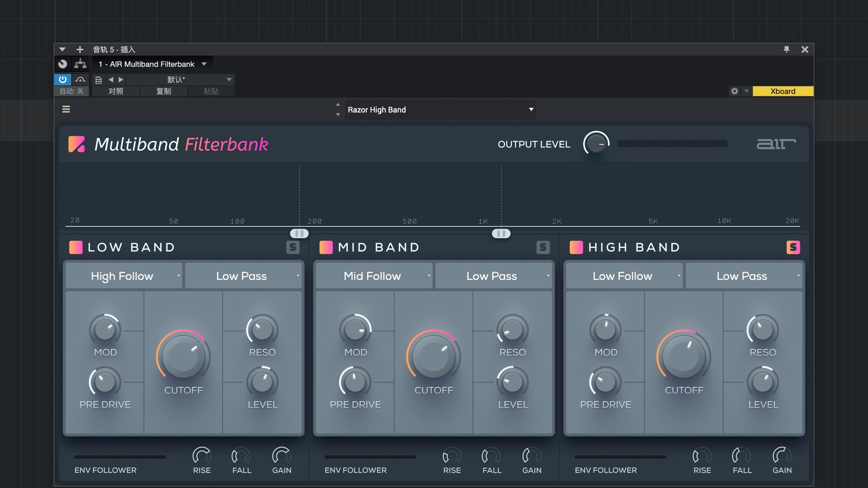Image resolution: width=868 pixels, height=488 pixels.
Task: Click the Xboard label field
Action: pyautogui.click(x=783, y=91)
